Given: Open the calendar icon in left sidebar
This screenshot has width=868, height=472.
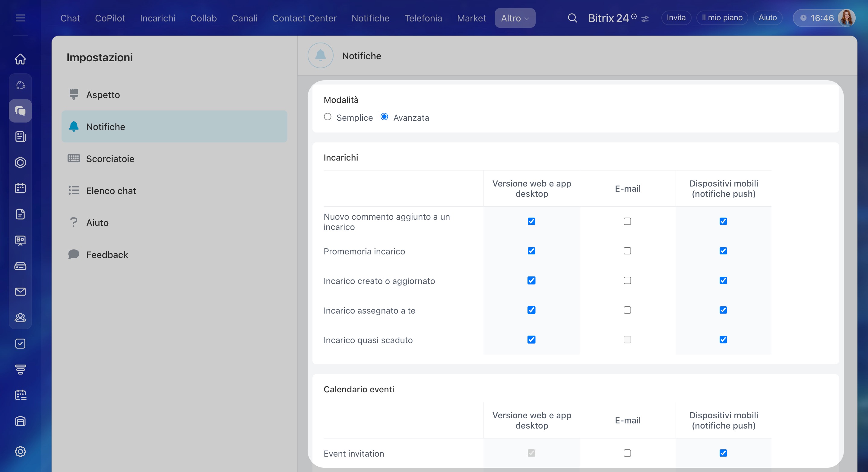Looking at the screenshot, I should (20, 188).
